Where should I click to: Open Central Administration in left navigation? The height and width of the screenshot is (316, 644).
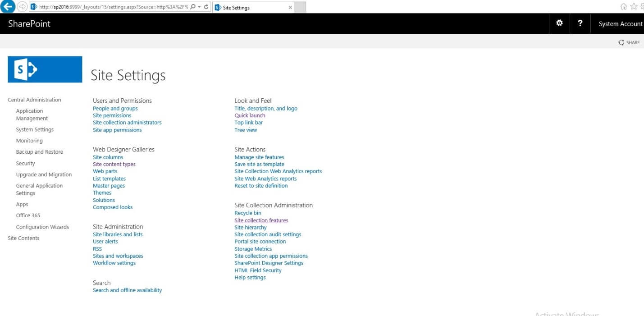34,100
